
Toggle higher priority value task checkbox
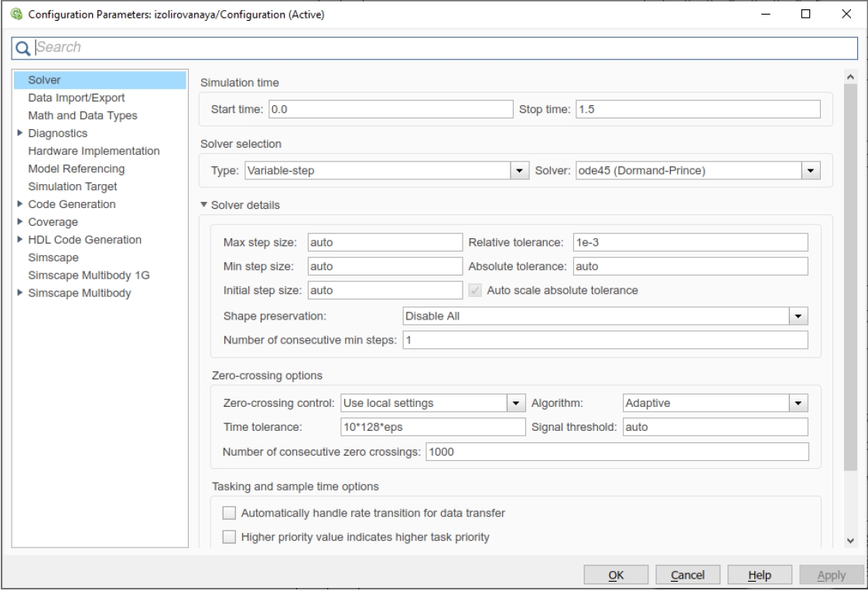[228, 537]
